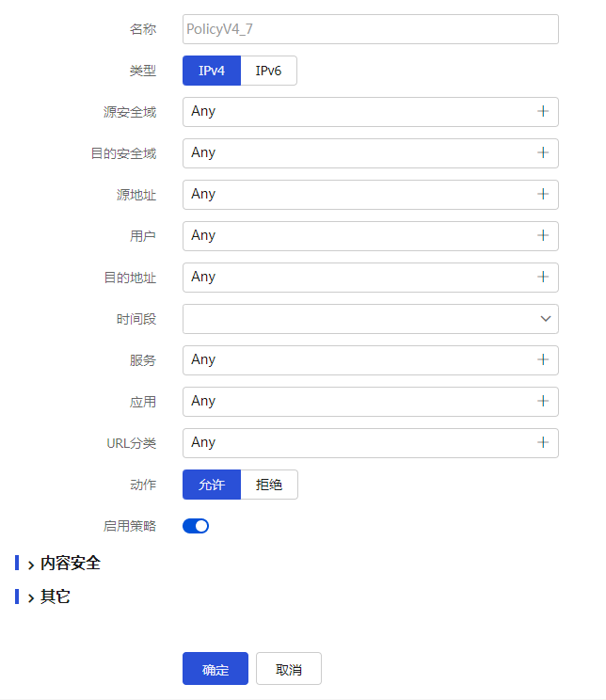Choose the IPv4 type option

point(212,71)
